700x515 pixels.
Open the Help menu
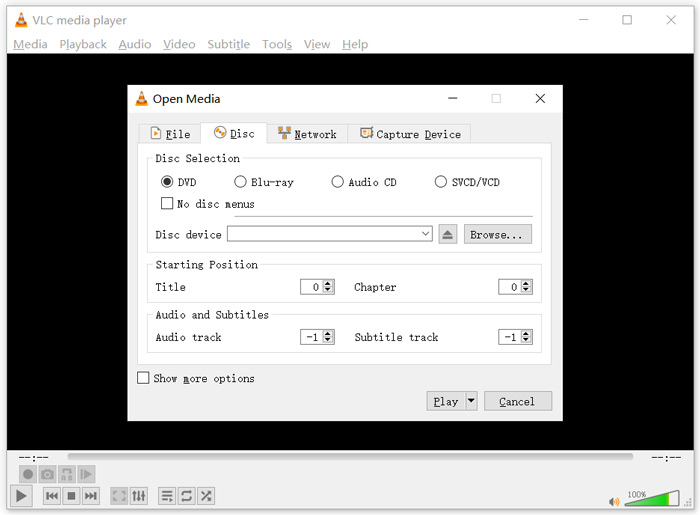pyautogui.click(x=355, y=44)
